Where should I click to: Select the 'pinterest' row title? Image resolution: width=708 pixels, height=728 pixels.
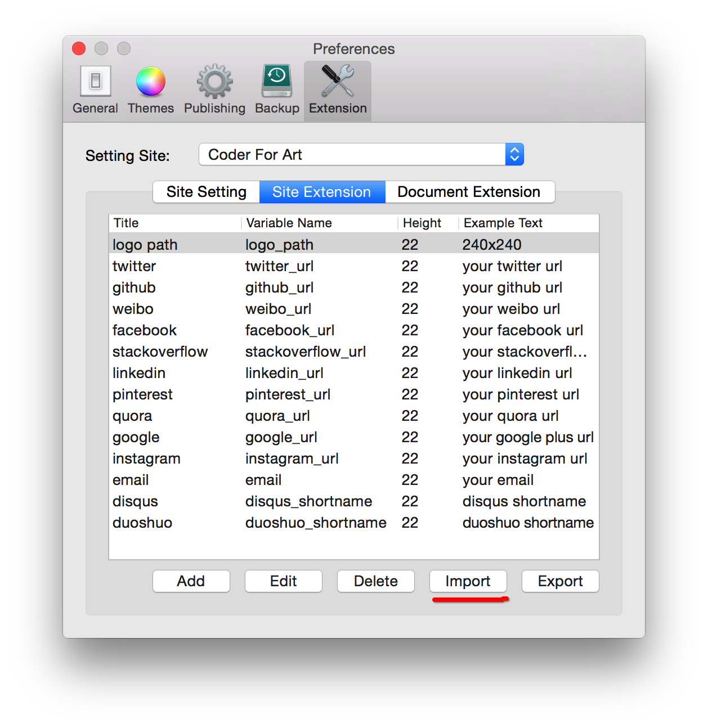(142, 394)
